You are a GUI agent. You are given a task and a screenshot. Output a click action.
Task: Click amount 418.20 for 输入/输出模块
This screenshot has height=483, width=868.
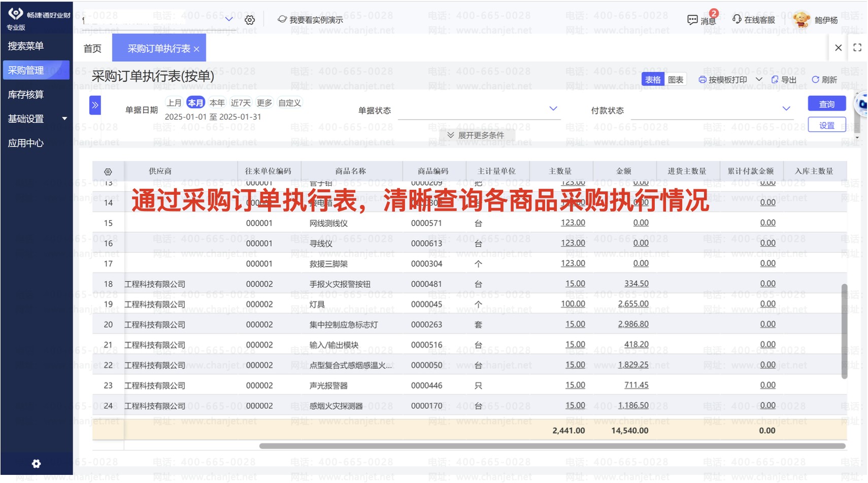637,344
